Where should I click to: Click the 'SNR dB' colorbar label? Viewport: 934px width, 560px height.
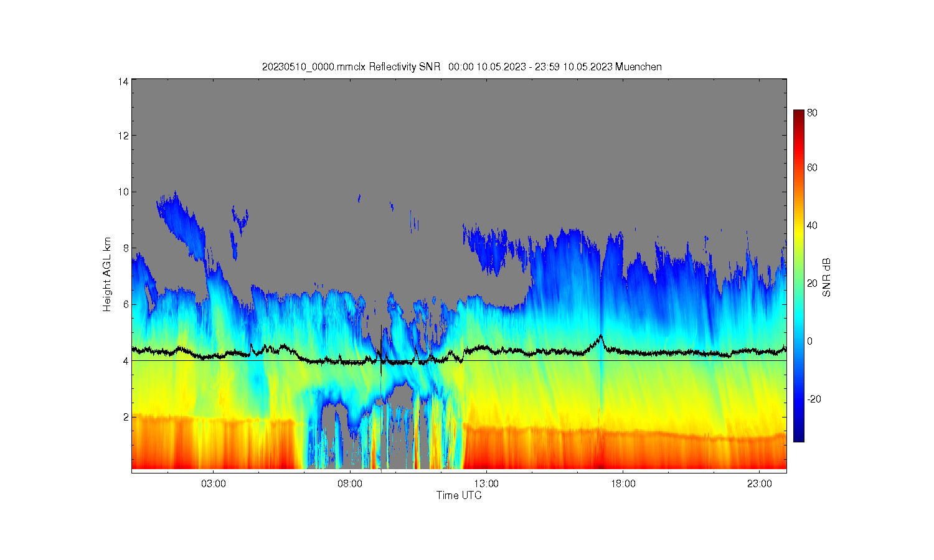827,278
